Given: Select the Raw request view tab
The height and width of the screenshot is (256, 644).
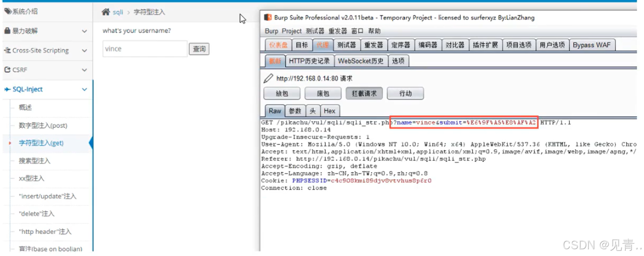Looking at the screenshot, I should coord(275,111).
